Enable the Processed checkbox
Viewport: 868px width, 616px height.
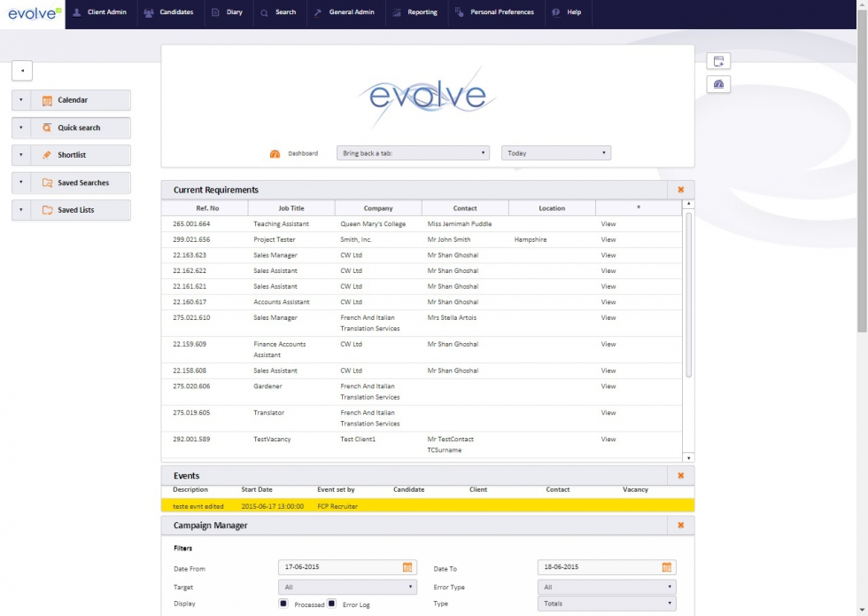tap(283, 603)
